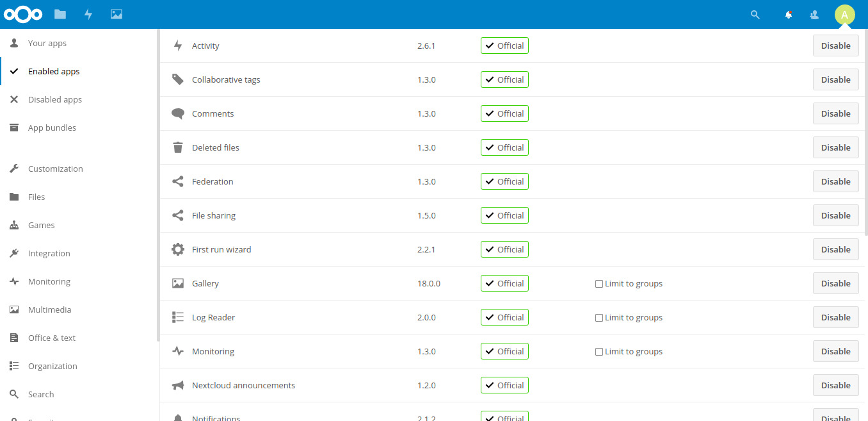Click the Nextcloud announcements app name

(243, 385)
